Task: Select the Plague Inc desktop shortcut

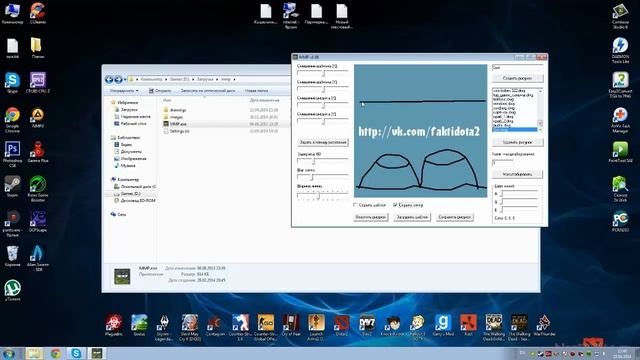Action: [113, 325]
